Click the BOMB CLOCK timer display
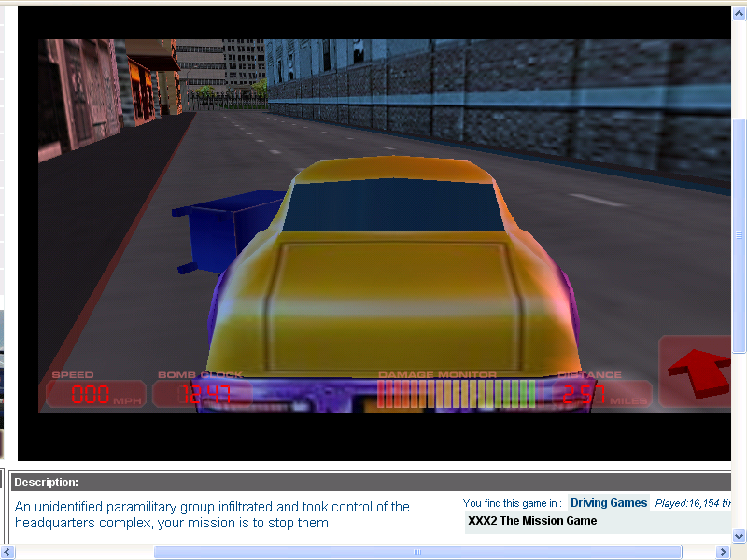 (x=202, y=394)
